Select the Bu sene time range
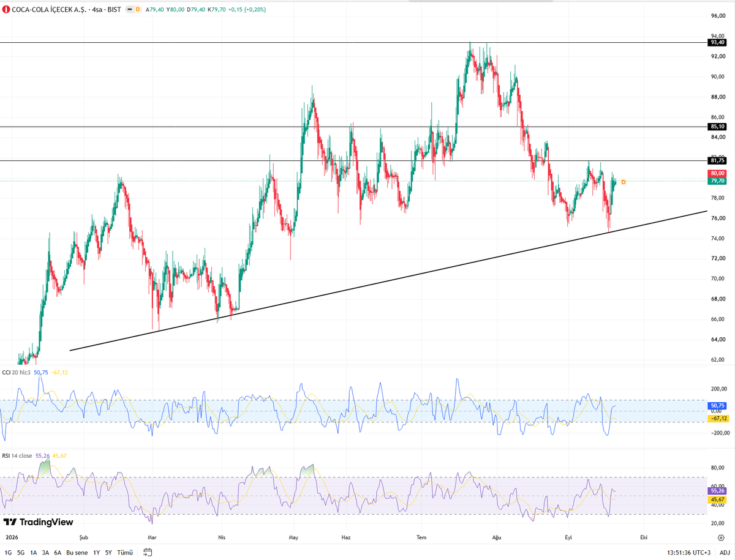The image size is (735, 560). point(77,552)
